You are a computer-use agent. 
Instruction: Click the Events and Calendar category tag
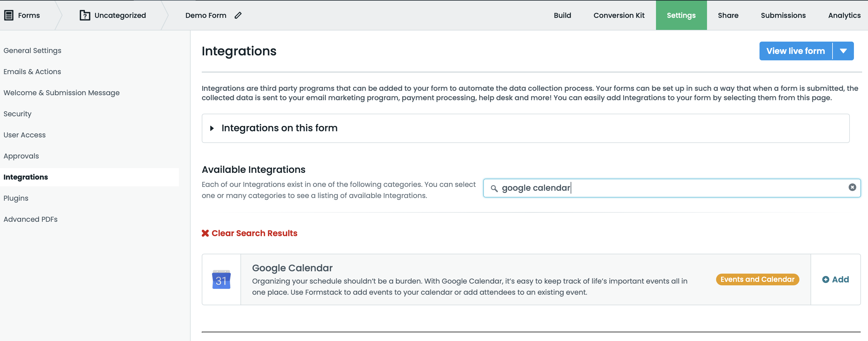coord(757,280)
